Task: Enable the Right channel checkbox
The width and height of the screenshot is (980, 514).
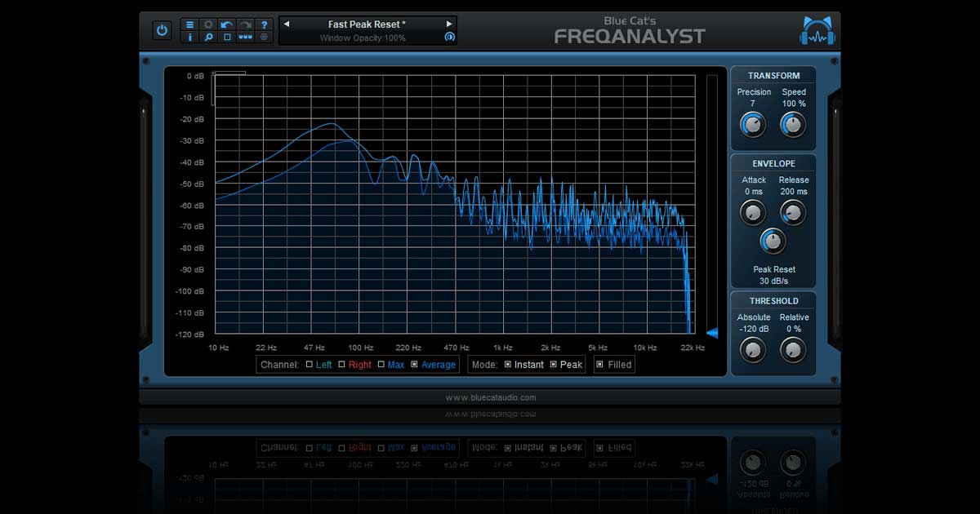Action: (341, 365)
